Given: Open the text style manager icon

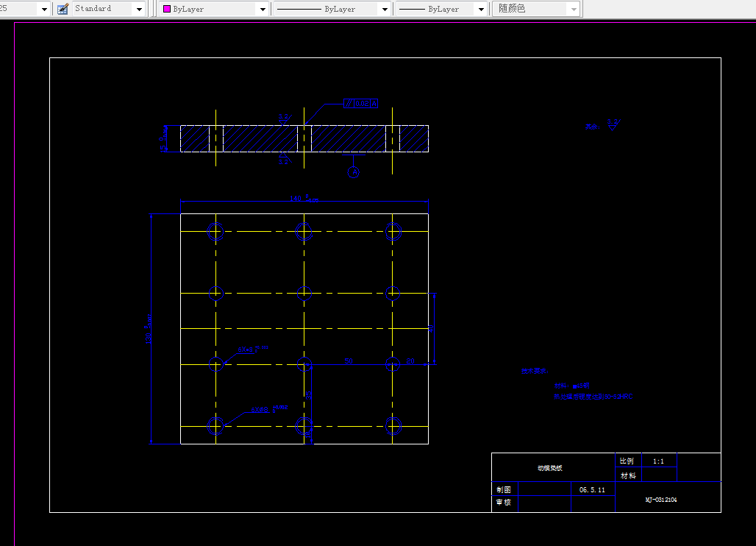Looking at the screenshot, I should tap(63, 9).
